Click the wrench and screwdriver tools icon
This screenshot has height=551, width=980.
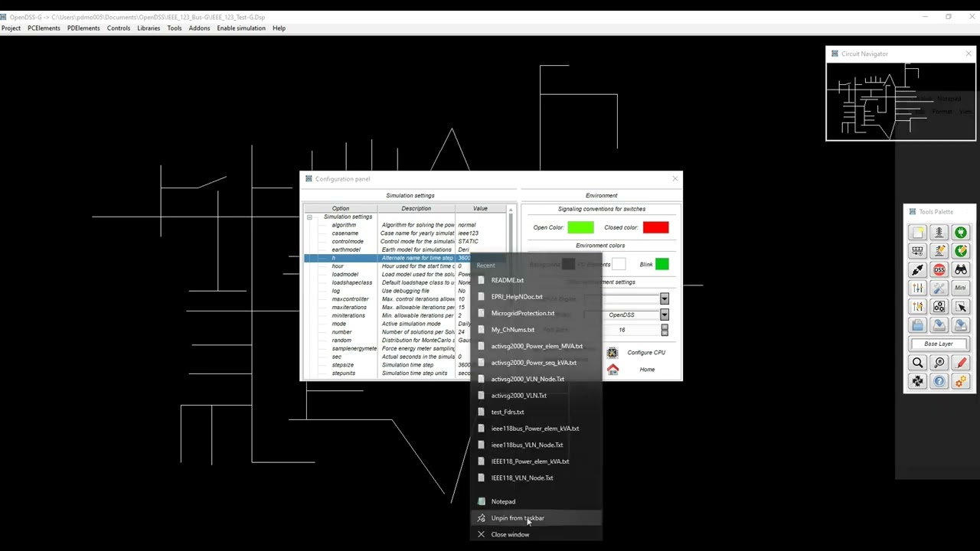[939, 288]
